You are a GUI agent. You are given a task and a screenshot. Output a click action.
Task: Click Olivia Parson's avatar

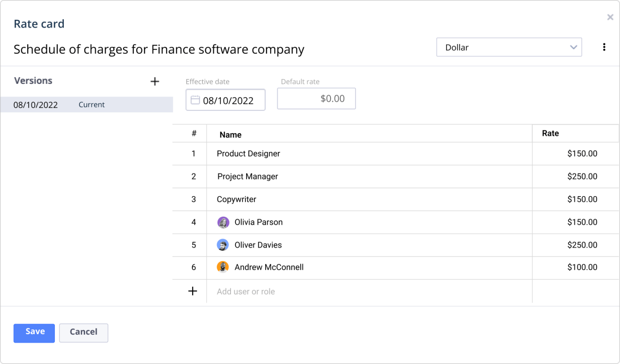[x=223, y=222]
